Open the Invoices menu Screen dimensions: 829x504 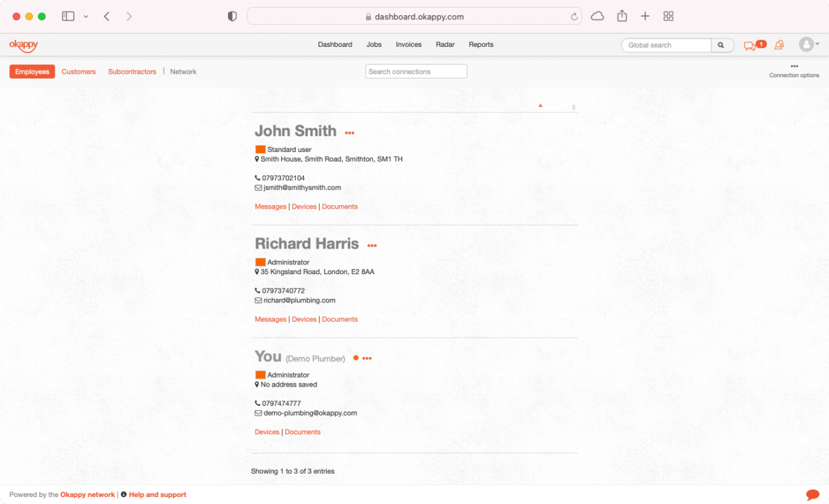pos(408,44)
